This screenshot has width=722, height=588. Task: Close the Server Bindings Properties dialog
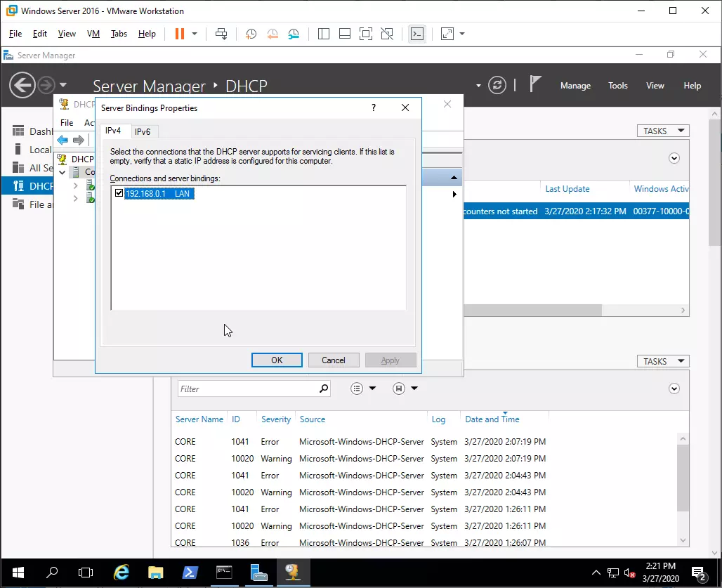coord(405,107)
